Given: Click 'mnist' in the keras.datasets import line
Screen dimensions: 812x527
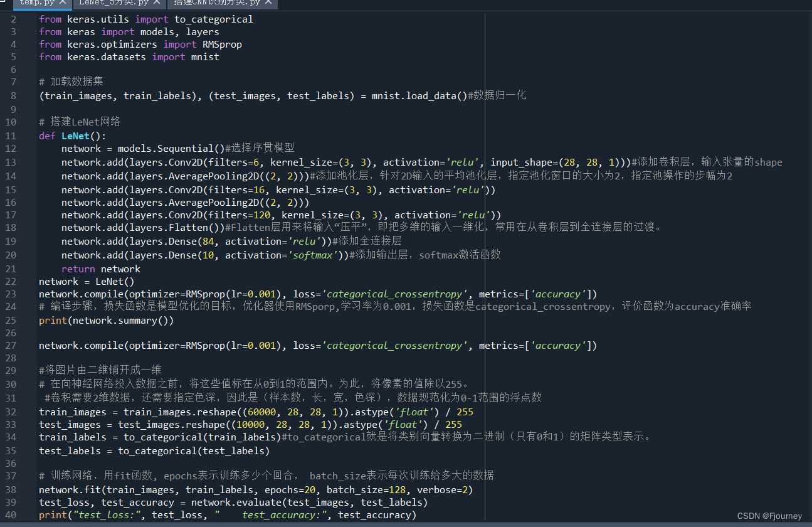Looking at the screenshot, I should 205,57.
